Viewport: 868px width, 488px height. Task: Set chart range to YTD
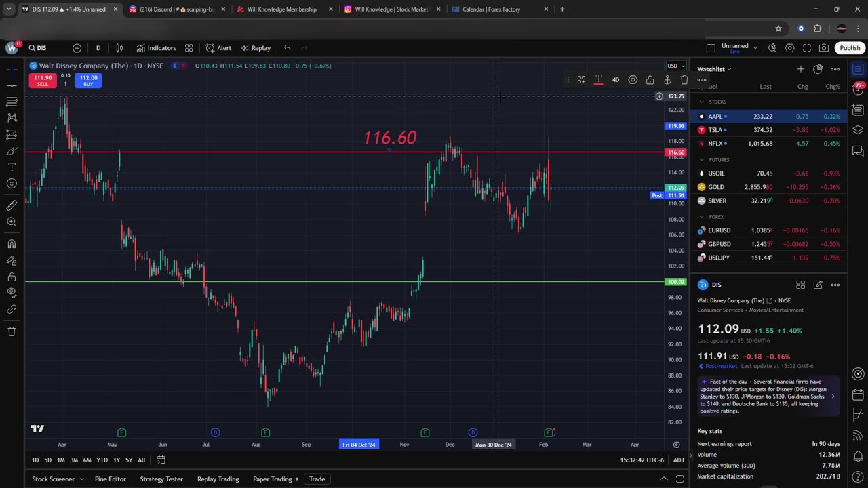(102, 460)
